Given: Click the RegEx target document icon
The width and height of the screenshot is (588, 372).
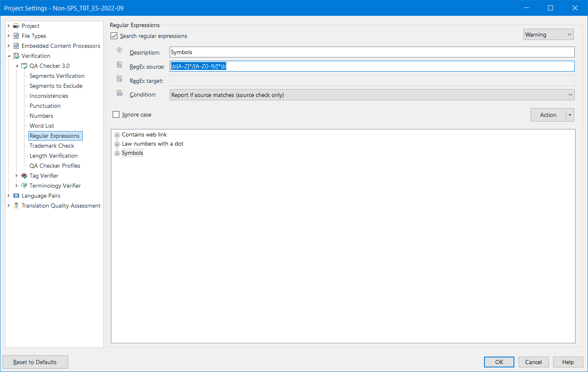Looking at the screenshot, I should (119, 79).
